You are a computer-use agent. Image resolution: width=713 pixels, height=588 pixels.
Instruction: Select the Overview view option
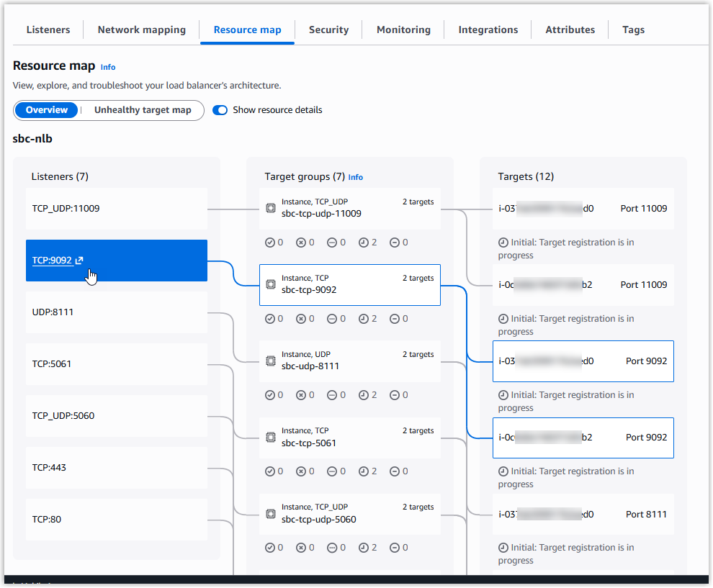pyautogui.click(x=47, y=110)
